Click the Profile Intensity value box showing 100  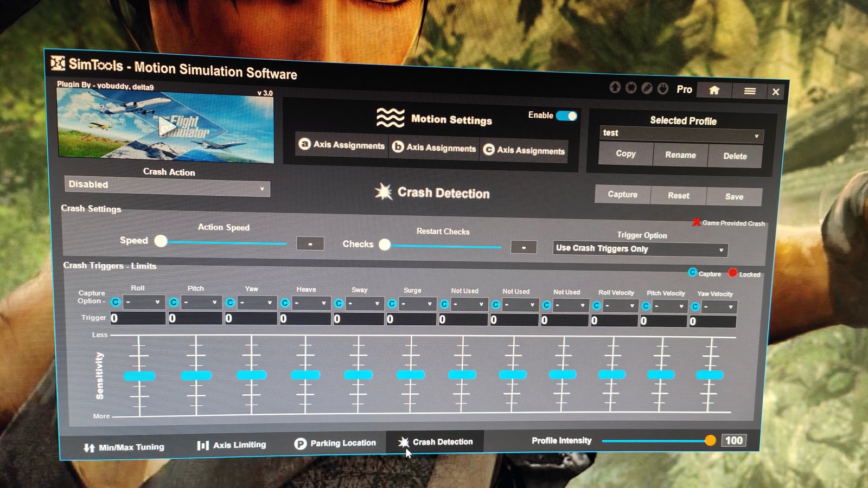coord(734,440)
